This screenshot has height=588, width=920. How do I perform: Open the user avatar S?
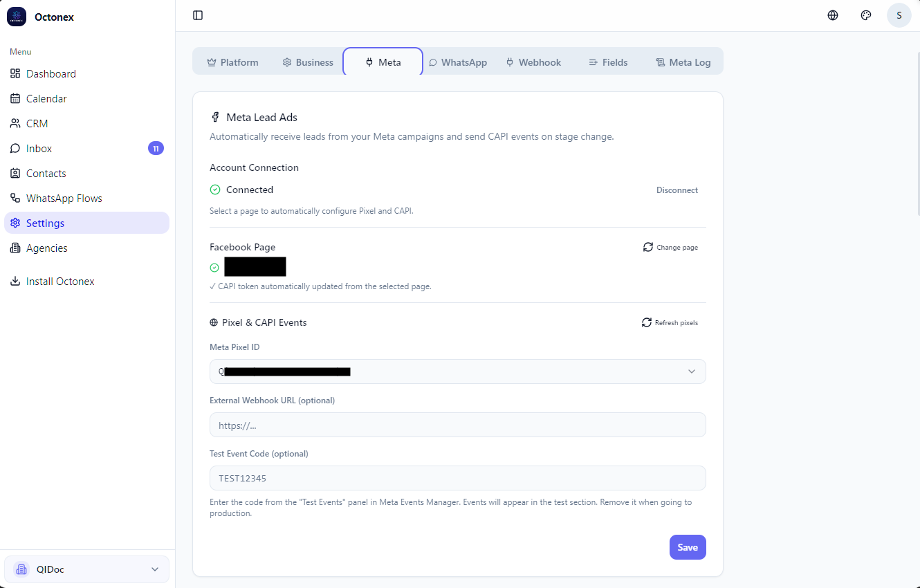tap(899, 15)
